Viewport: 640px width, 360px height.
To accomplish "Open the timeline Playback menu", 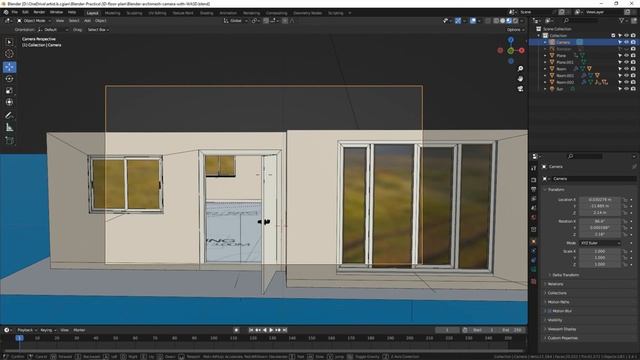I will (x=27, y=330).
